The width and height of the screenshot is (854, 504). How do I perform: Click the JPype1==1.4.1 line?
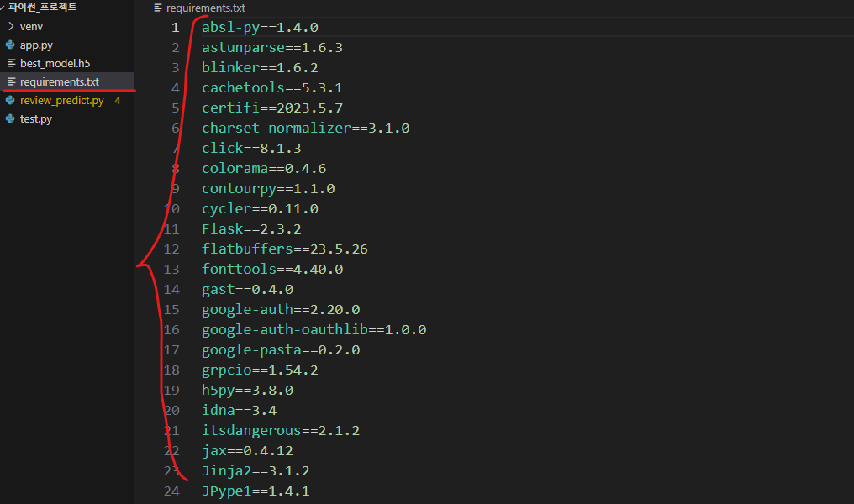(256, 491)
